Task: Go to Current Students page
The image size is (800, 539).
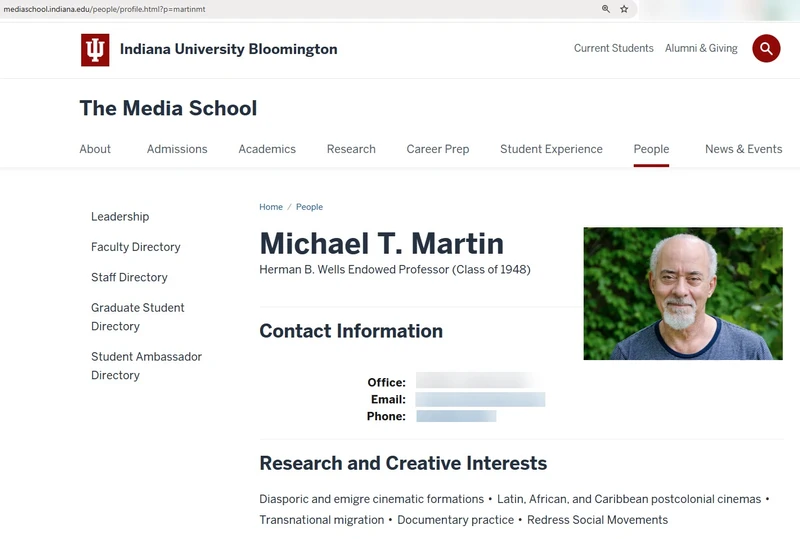Action: click(613, 48)
